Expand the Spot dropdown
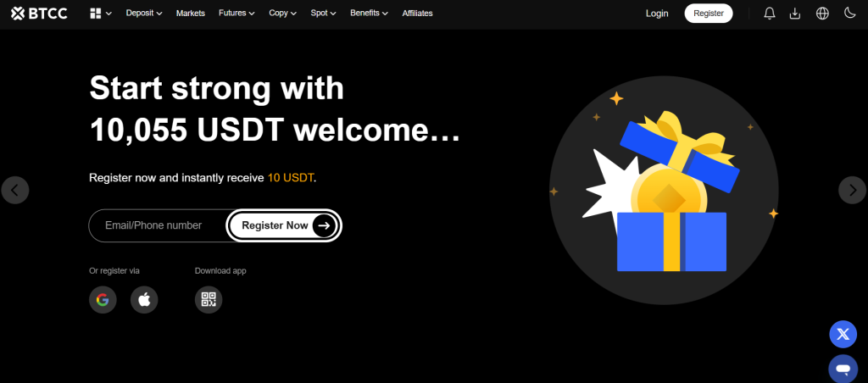Image resolution: width=868 pixels, height=383 pixels. [x=323, y=14]
